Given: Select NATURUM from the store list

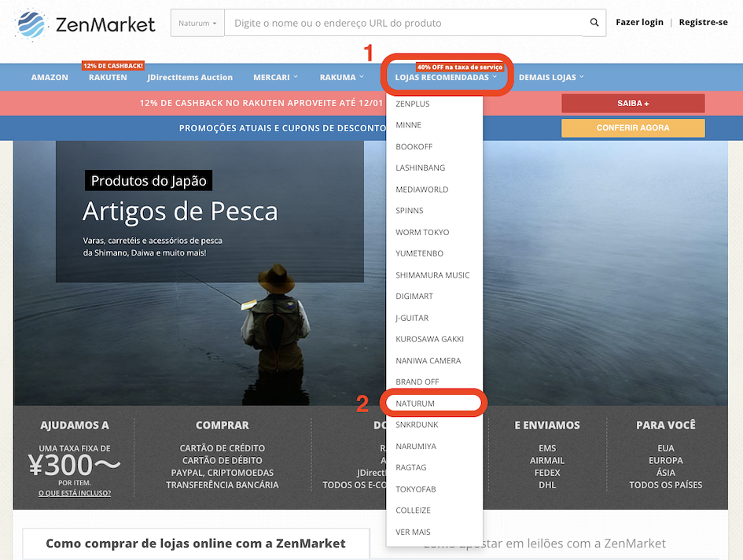Looking at the screenshot, I should [x=415, y=403].
